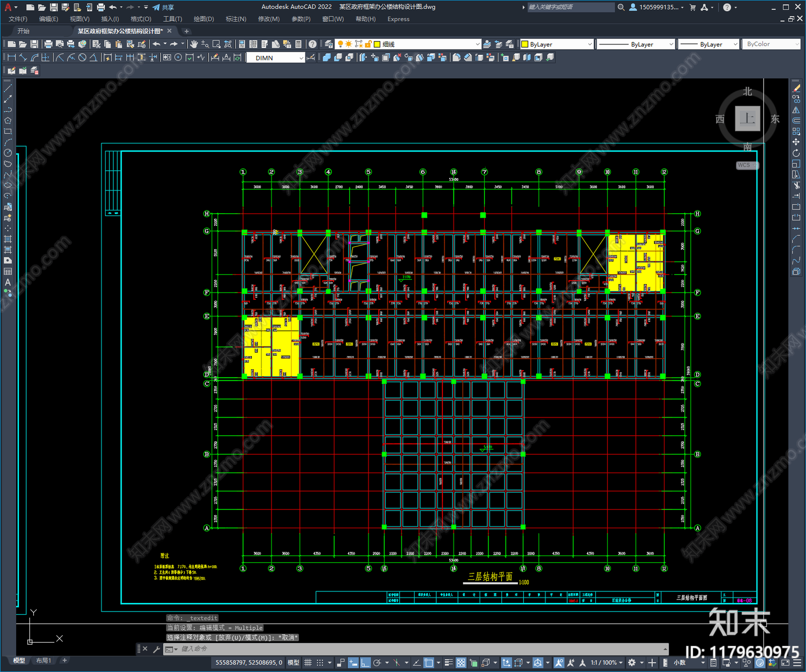Toggle lineweight display in status bar
Viewport: 806px width, 672px height.
tap(449, 663)
